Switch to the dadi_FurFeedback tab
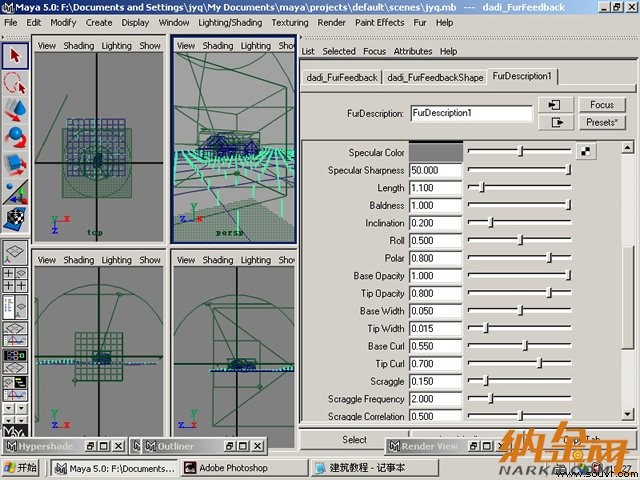The image size is (640, 480). [342, 77]
